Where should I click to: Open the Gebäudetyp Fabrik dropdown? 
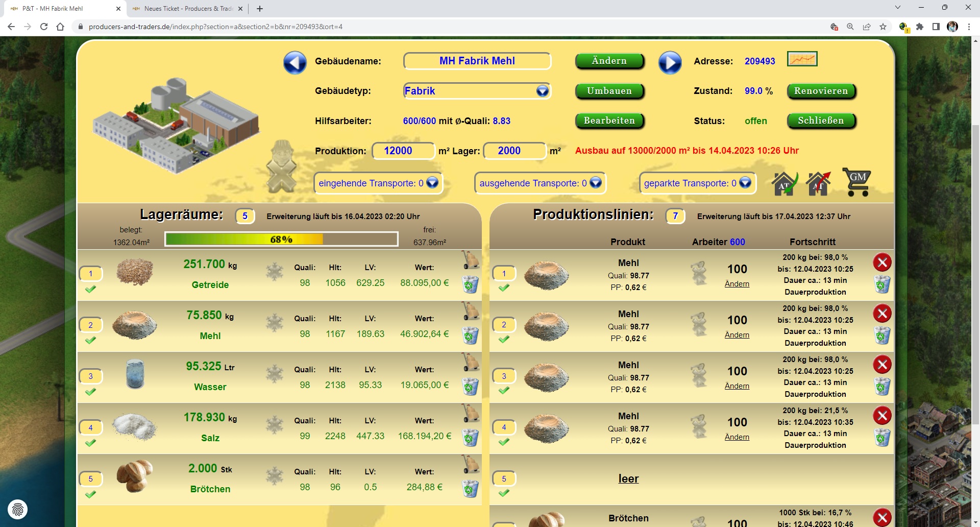click(477, 91)
